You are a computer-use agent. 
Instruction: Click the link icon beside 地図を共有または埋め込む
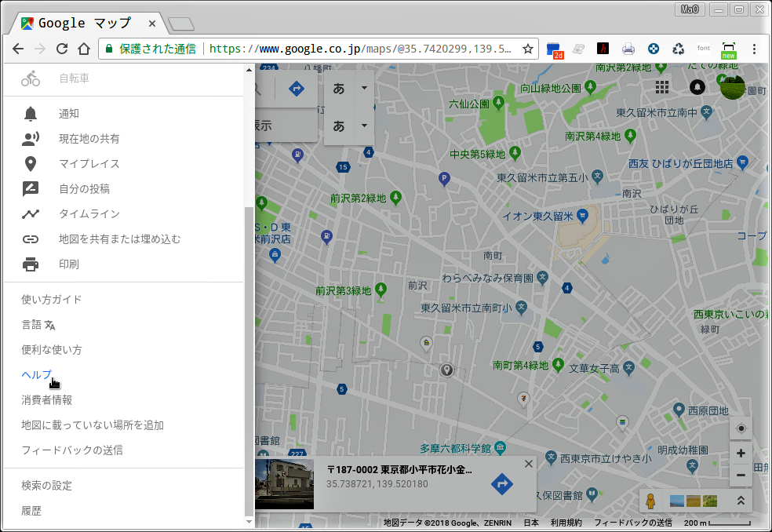(x=31, y=239)
